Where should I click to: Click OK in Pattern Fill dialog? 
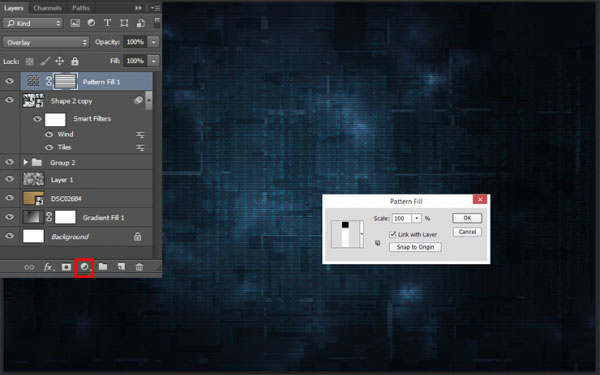point(467,218)
